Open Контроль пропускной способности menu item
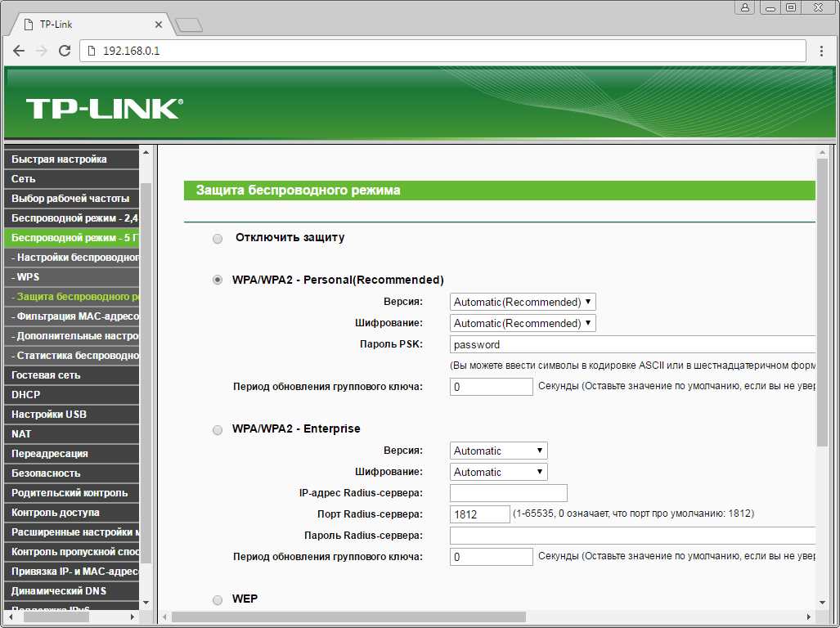Image resolution: width=840 pixels, height=628 pixels. (x=71, y=552)
